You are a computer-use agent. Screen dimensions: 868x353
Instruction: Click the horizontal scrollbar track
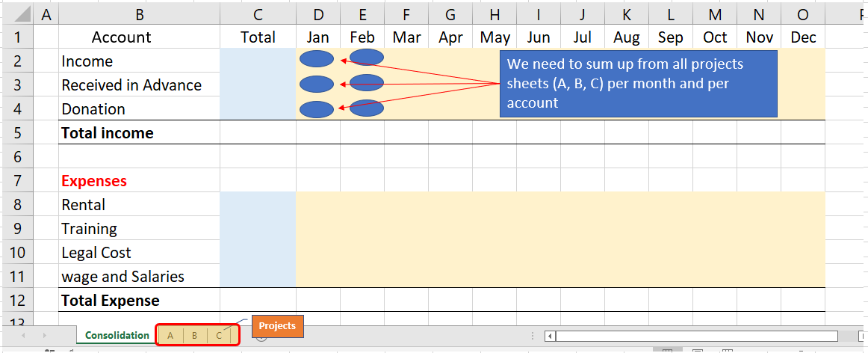point(697,336)
